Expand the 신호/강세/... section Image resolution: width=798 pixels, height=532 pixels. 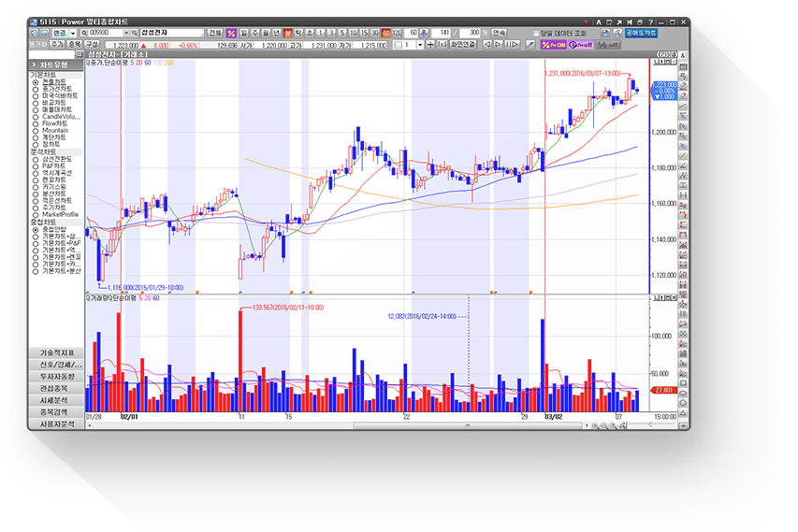coord(56,364)
